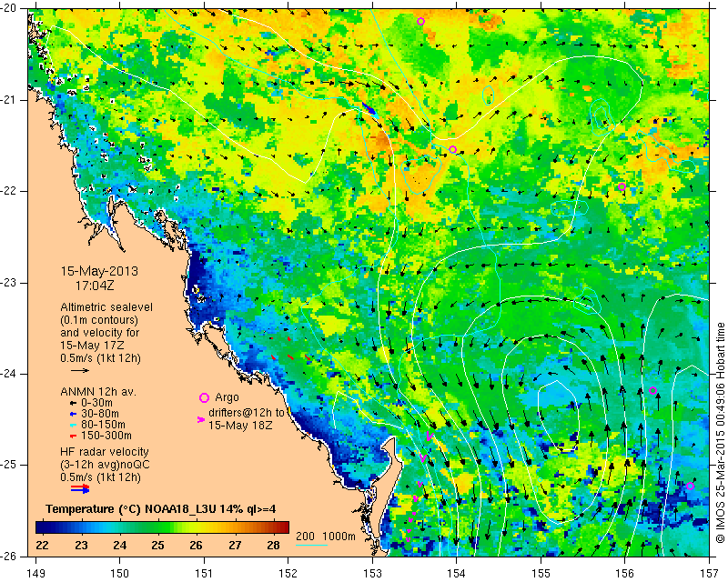Click the Argo legend circle symbol
Image resolution: width=728 pixels, height=582 pixels.
click(204, 397)
